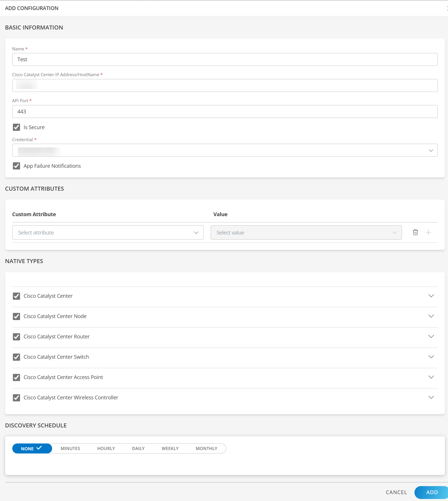
Task: Click the plus icon to add attribute row
Action: pos(428,232)
